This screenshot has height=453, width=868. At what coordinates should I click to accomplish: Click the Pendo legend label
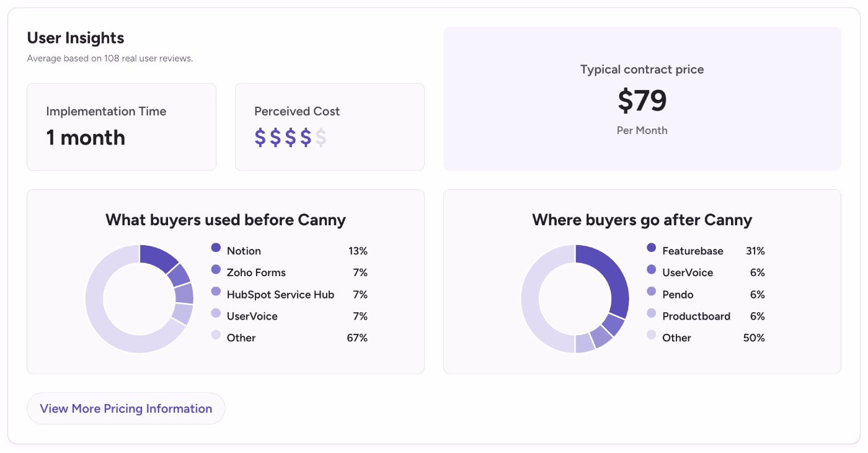tap(678, 294)
